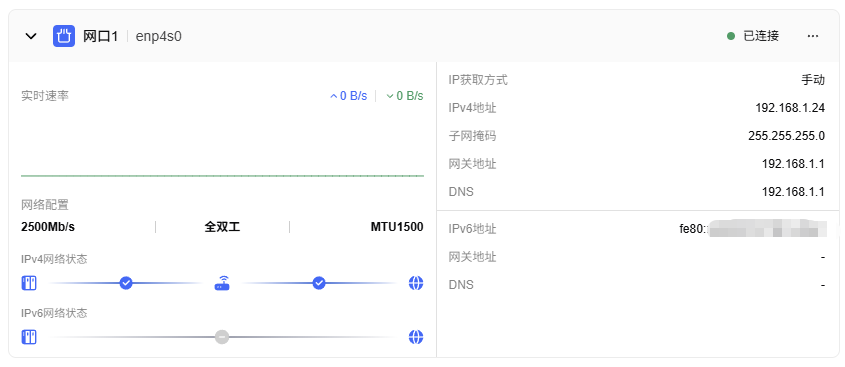Viewport: 845px width, 367px height.
Task: Click the upload rate 0 B/s
Action: (348, 96)
